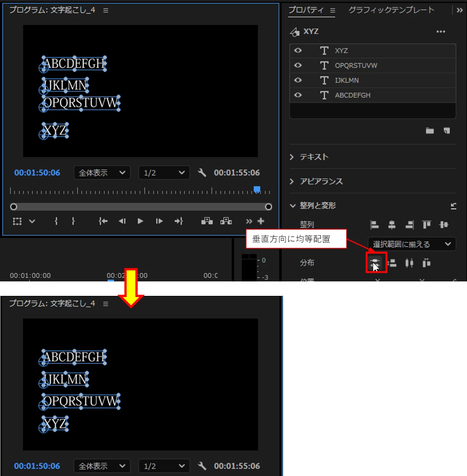
Task: Open 全体表示 zoom dropdown in upper monitor
Action: click(x=102, y=173)
